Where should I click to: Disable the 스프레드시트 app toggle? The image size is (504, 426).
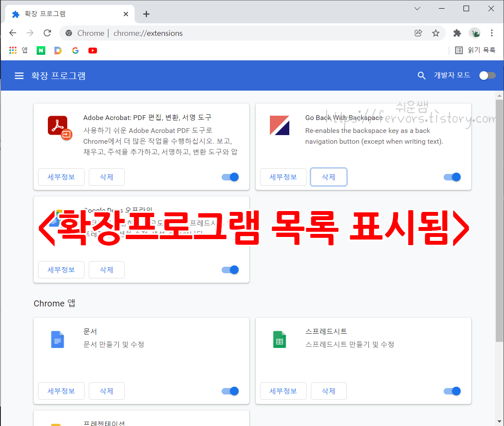tap(452, 391)
